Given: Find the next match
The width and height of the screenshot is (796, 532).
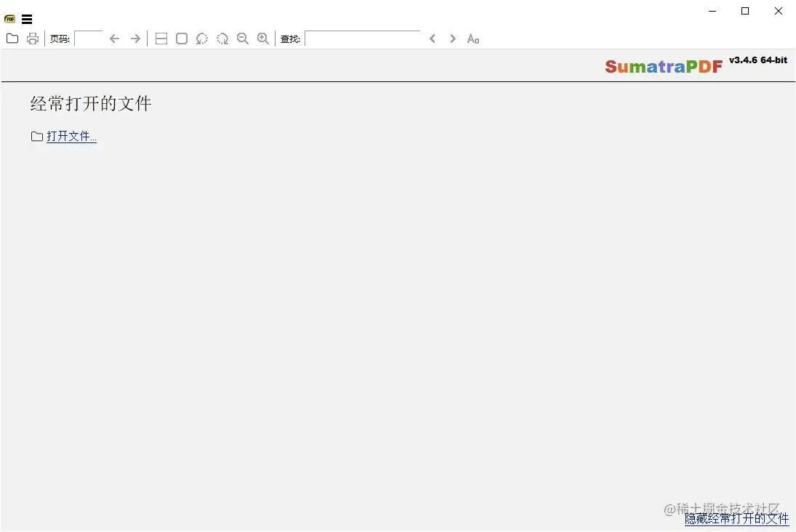Looking at the screenshot, I should (452, 39).
